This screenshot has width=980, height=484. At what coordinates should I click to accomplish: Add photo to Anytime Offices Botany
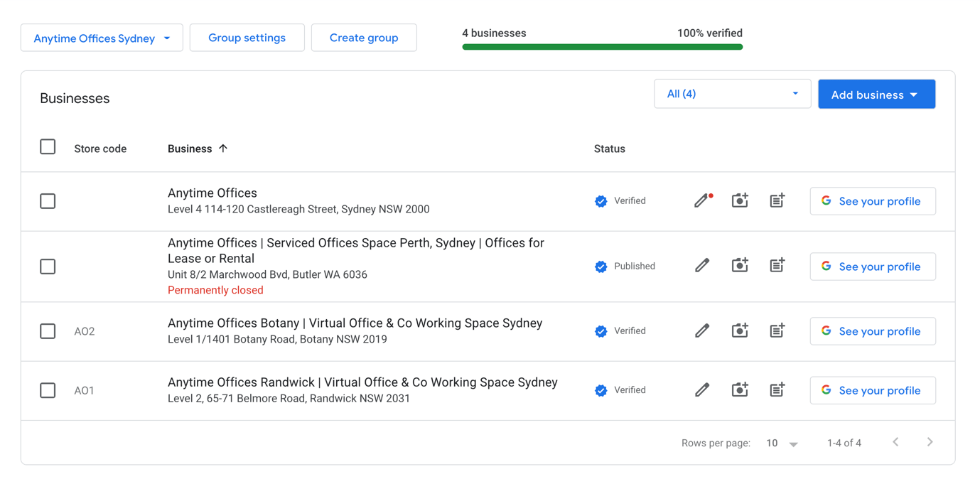point(740,331)
